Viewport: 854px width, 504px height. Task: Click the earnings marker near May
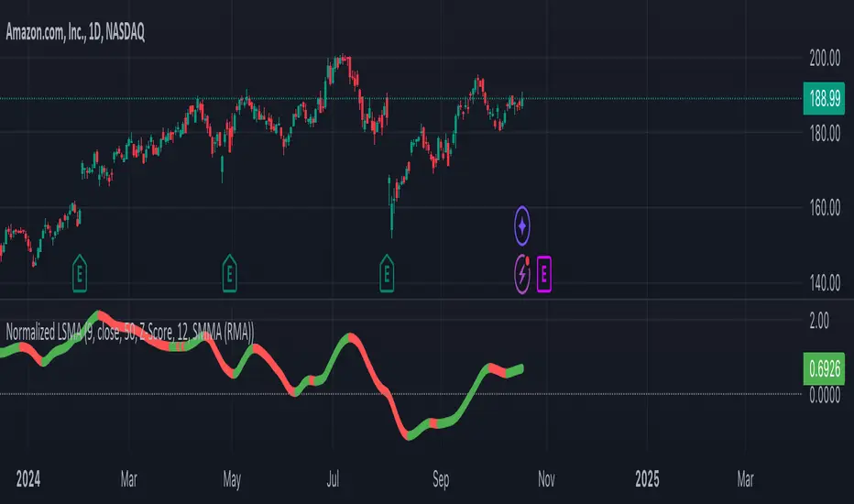pos(229,273)
